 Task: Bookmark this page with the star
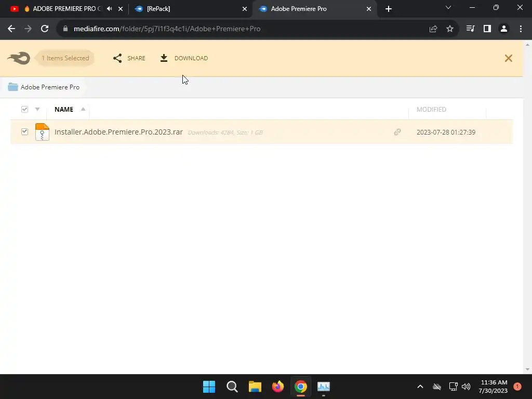click(450, 29)
